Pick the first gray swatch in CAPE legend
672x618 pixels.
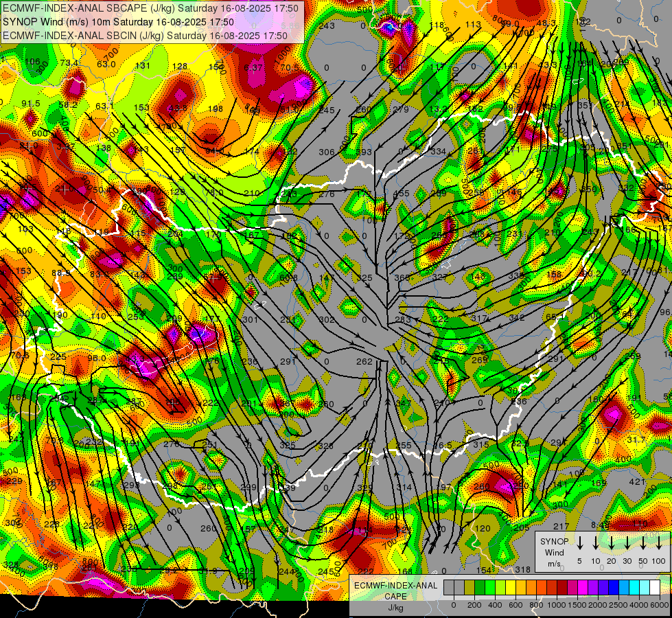coord(449,587)
